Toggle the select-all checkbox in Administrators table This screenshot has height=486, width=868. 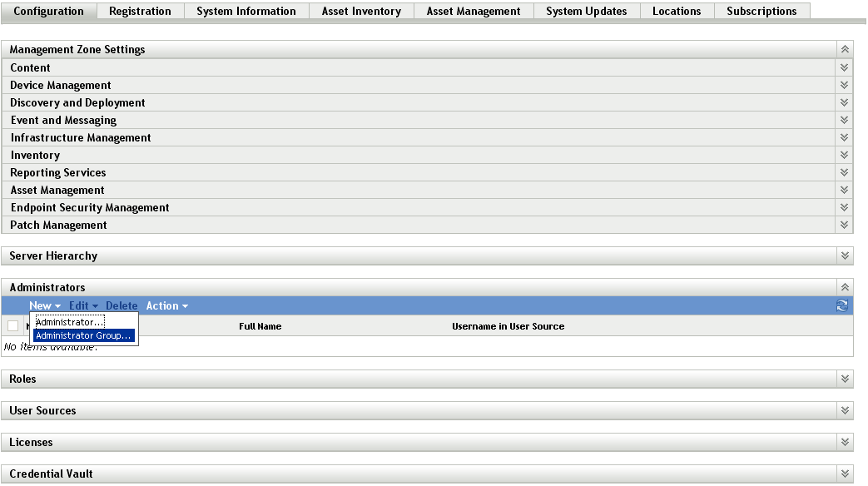(x=12, y=325)
